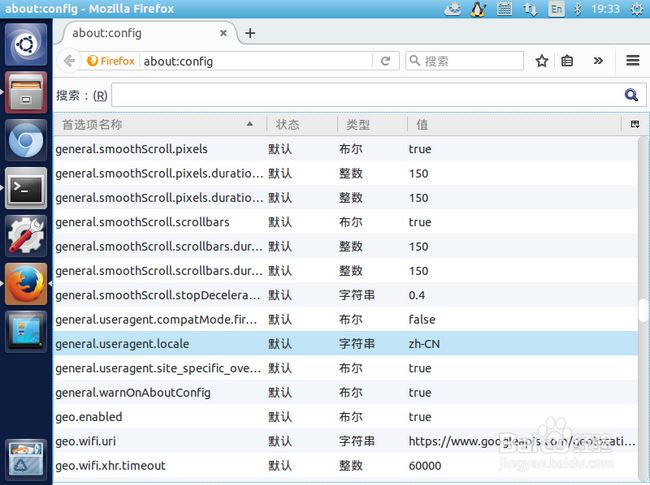Select geo.wifi.uri preference row
This screenshot has height=485, width=650.
coord(346,441)
